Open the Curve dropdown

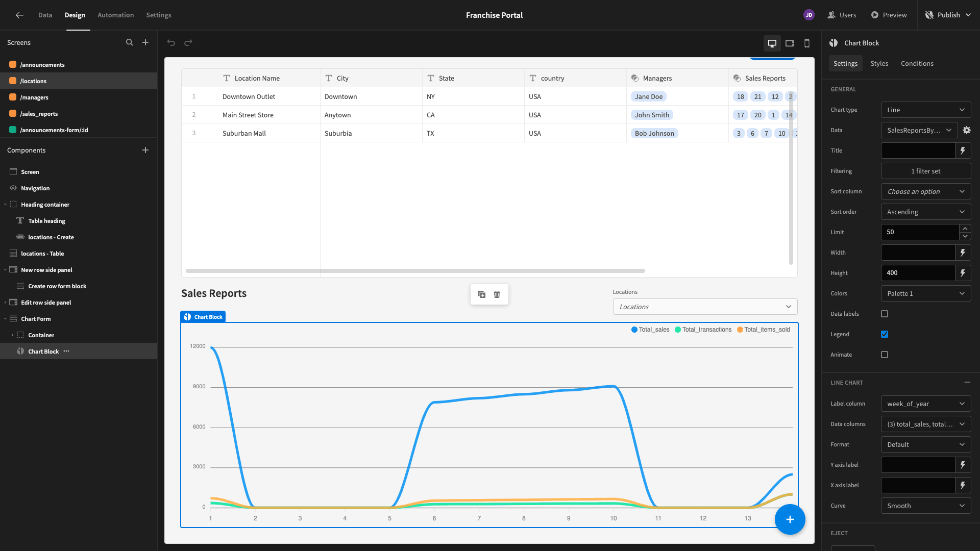926,506
